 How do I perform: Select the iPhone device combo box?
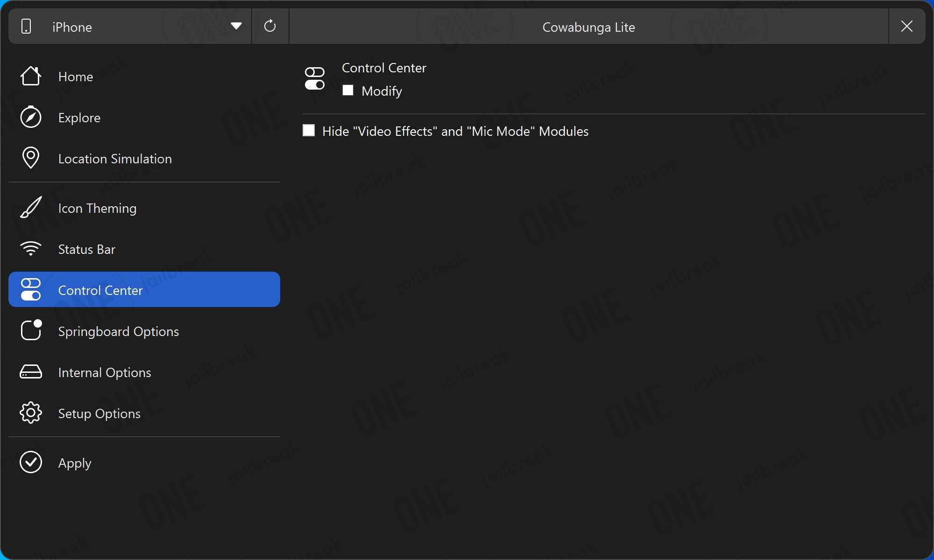click(130, 26)
